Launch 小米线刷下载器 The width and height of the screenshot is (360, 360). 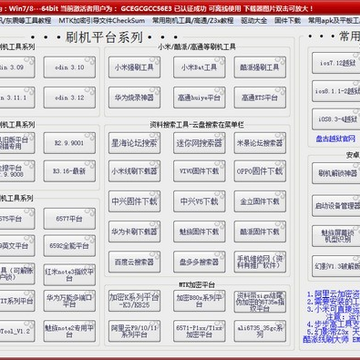(x=134, y=171)
